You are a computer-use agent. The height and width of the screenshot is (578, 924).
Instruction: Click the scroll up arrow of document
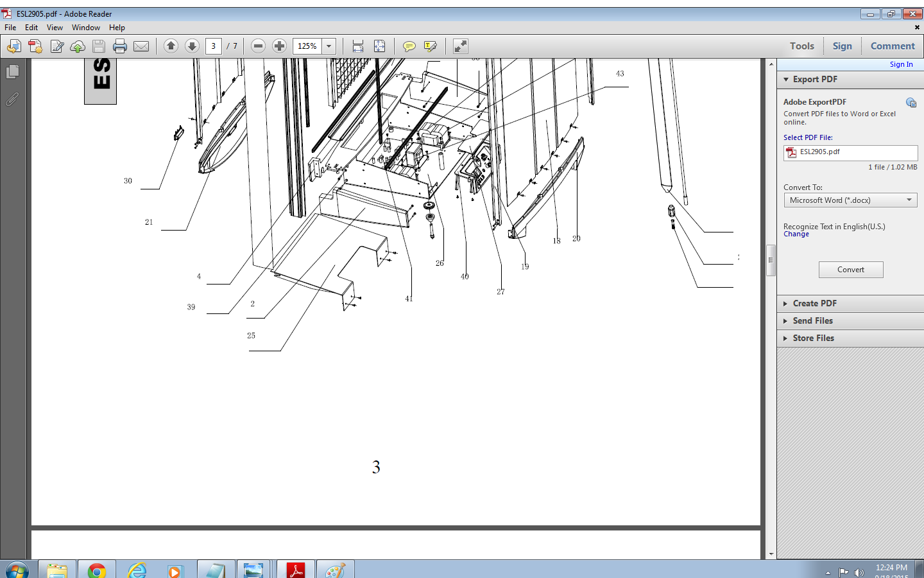click(x=771, y=64)
